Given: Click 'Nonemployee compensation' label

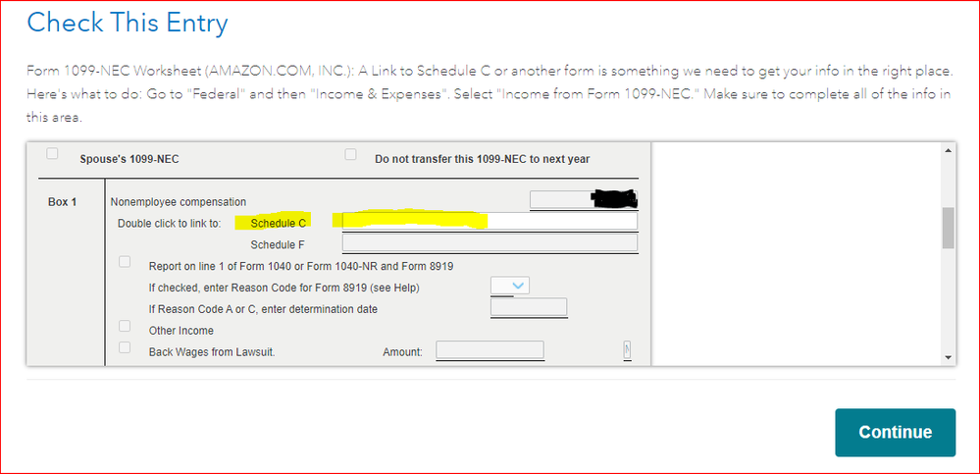Looking at the screenshot, I should point(179,202).
